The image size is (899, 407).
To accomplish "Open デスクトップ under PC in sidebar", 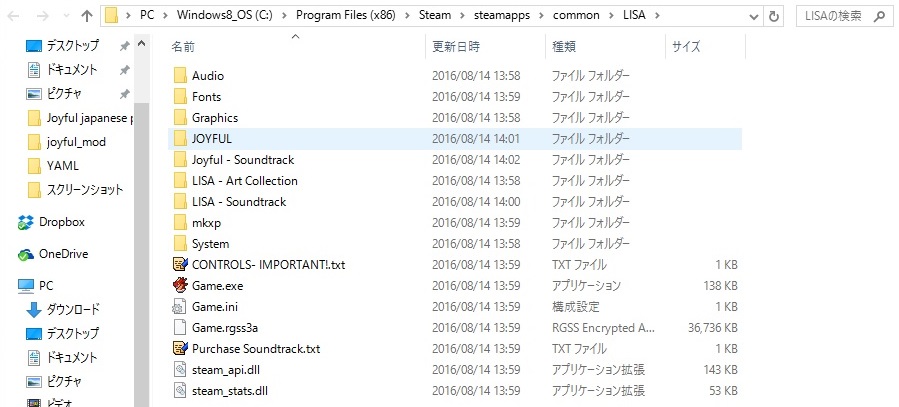I will click(73, 333).
